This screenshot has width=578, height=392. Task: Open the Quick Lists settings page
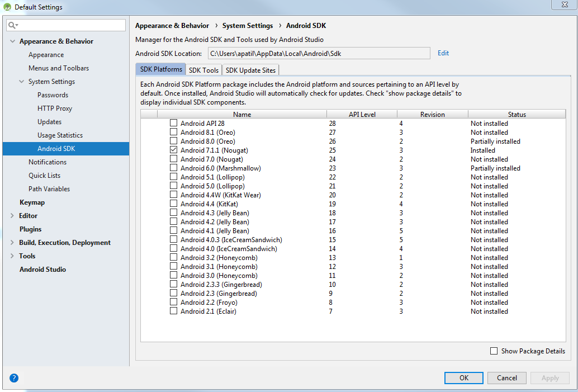click(x=45, y=176)
